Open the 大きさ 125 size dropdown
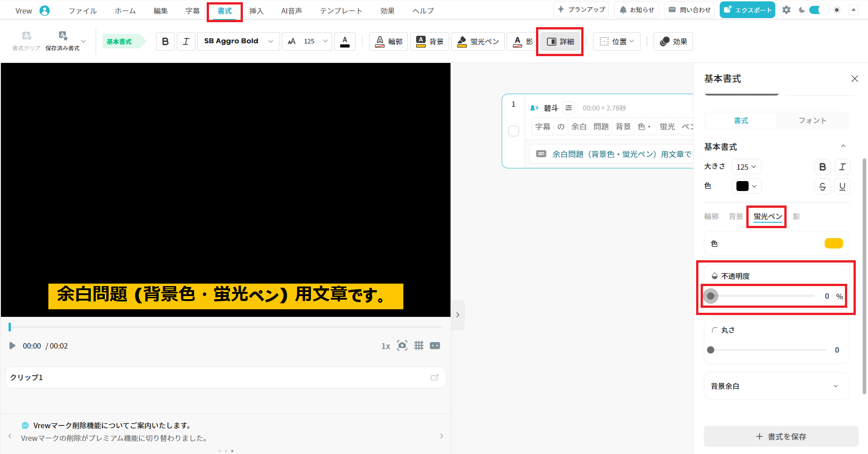The height and width of the screenshot is (454, 868). [x=746, y=167]
